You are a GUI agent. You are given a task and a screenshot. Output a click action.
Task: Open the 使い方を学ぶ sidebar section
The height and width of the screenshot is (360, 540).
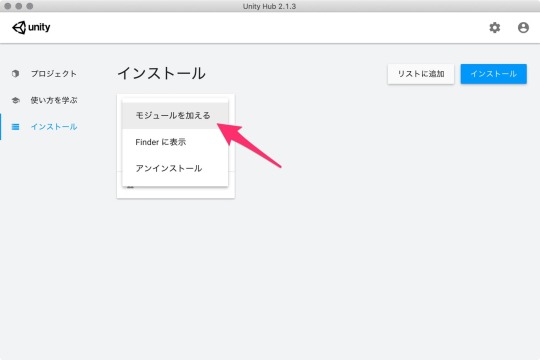click(54, 100)
